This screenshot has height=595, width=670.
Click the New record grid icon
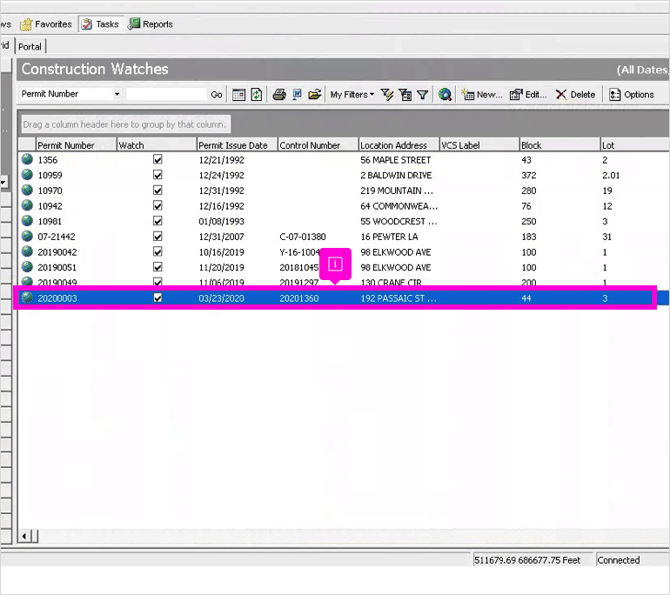coord(468,94)
